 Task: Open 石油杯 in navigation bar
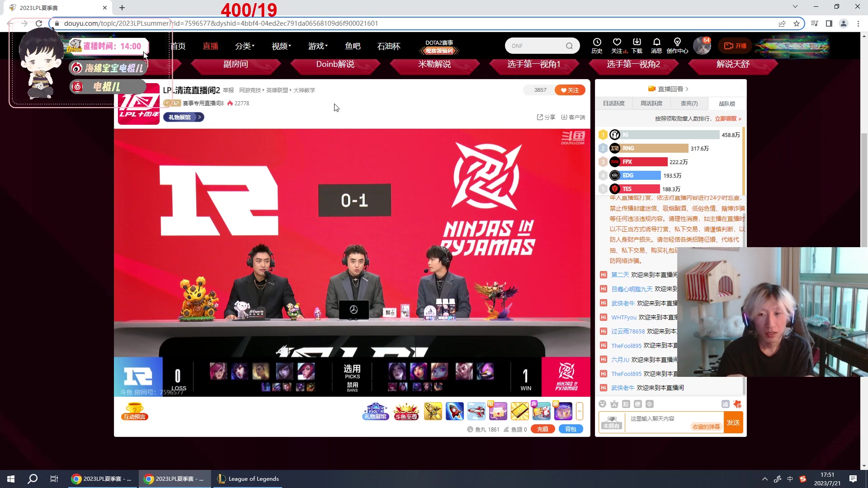[389, 46]
